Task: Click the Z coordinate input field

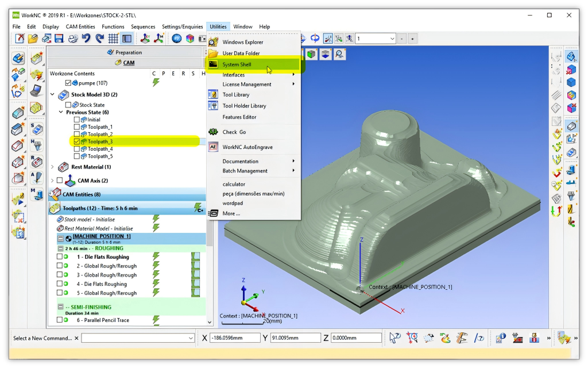Action: [x=356, y=338]
